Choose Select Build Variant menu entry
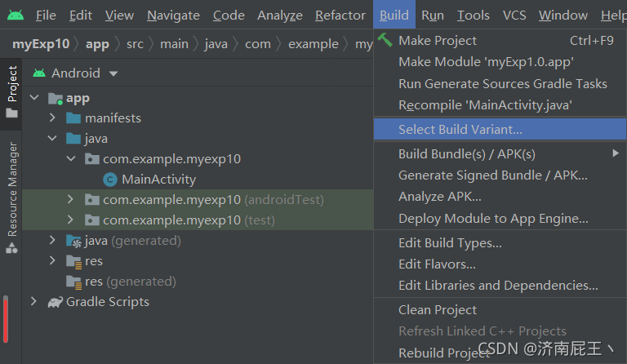 tap(460, 129)
